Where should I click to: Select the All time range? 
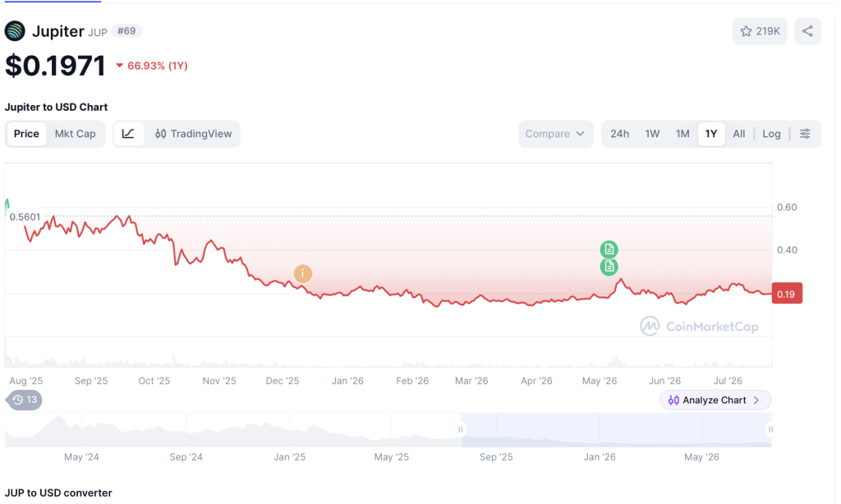[738, 134]
